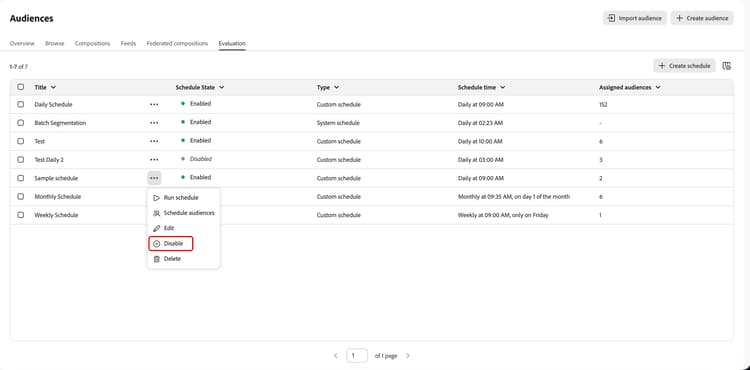
Task: Switch to the Compositions tab
Action: pos(92,44)
